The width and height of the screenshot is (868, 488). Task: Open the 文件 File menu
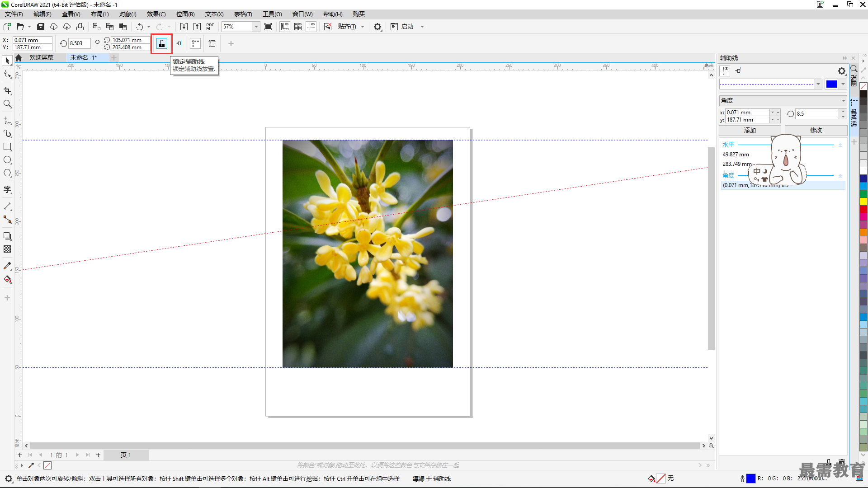[14, 14]
